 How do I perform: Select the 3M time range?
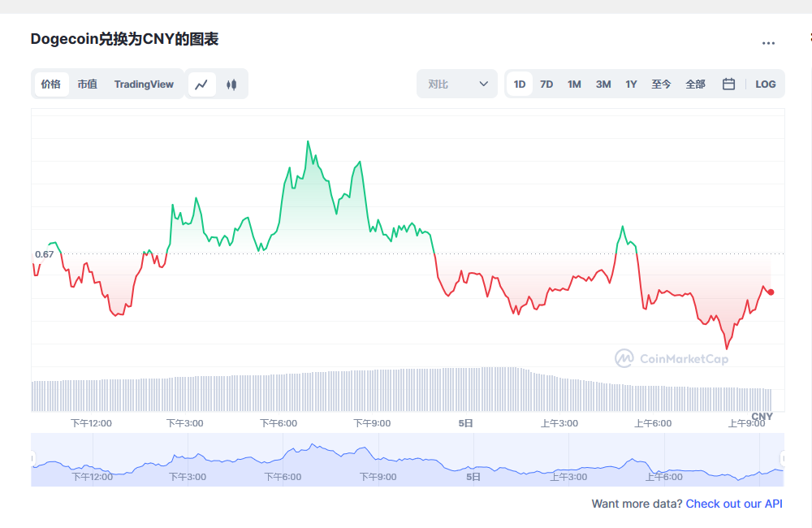(x=603, y=84)
